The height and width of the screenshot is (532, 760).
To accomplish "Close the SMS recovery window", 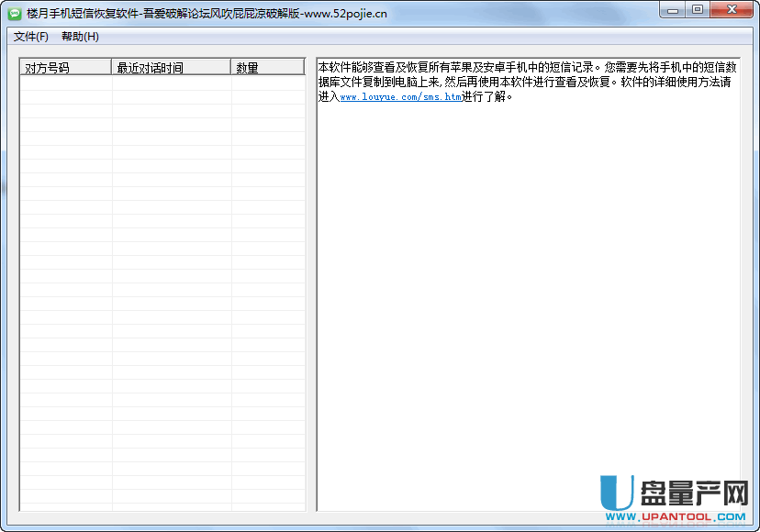I will pos(731,10).
